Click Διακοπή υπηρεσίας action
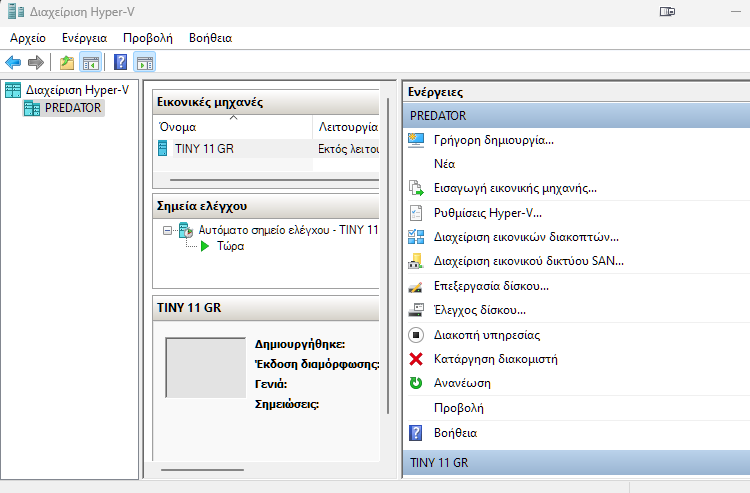This screenshot has height=493, width=750. click(x=487, y=335)
